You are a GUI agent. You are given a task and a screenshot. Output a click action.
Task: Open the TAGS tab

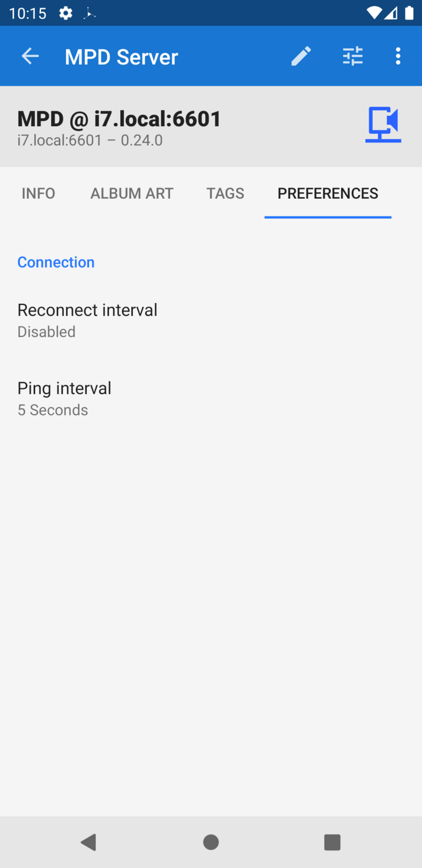[226, 194]
